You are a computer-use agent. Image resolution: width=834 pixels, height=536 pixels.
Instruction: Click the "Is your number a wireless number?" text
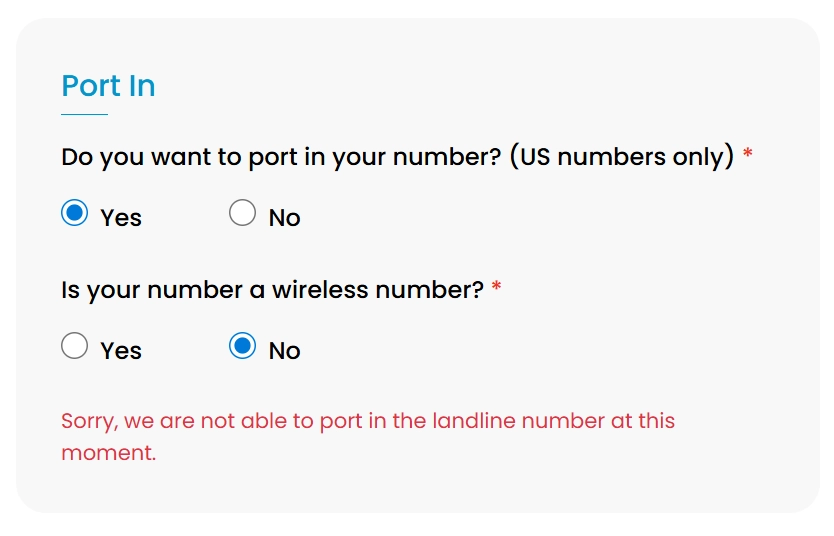point(272,290)
